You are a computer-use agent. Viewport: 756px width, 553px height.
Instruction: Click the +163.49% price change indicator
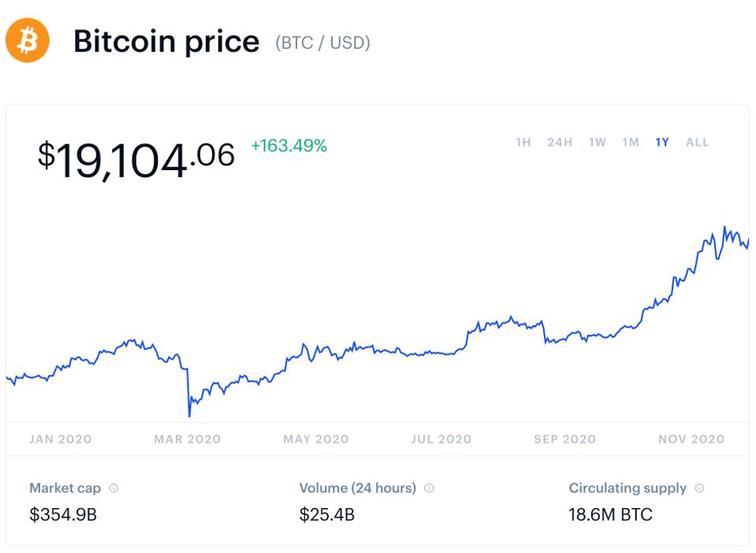(289, 146)
